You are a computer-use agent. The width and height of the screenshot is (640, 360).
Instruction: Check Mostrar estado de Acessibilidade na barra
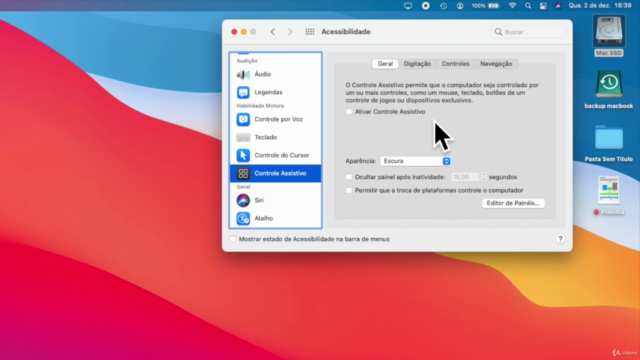(233, 239)
